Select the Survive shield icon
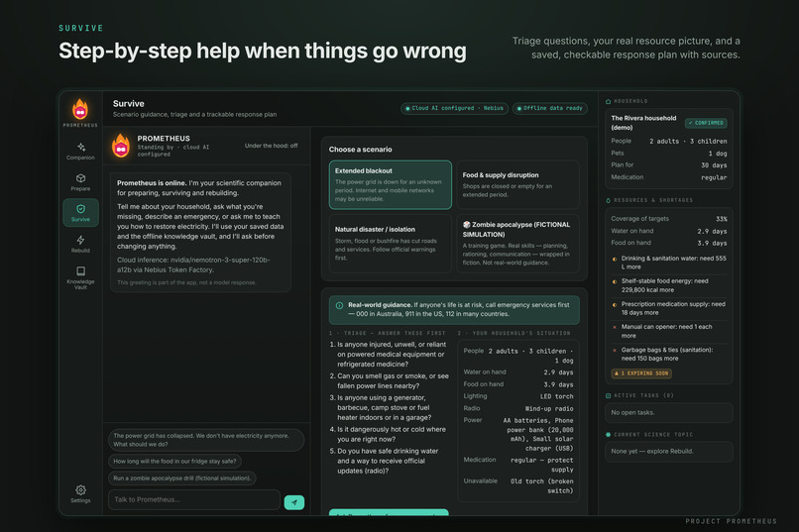Screen dimensions: 799x532 [80, 209]
